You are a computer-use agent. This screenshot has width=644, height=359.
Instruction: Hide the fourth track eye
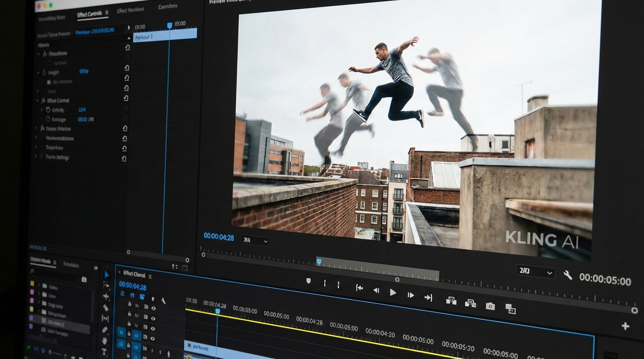(153, 338)
